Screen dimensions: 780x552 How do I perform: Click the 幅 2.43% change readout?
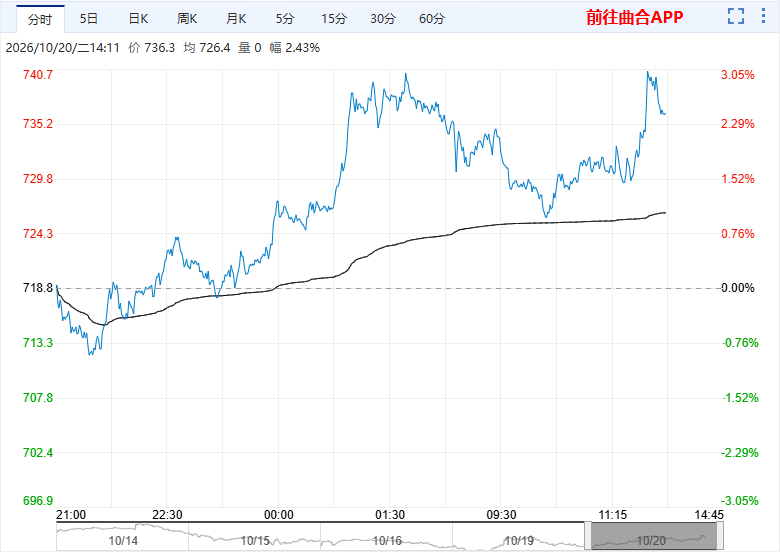click(294, 48)
